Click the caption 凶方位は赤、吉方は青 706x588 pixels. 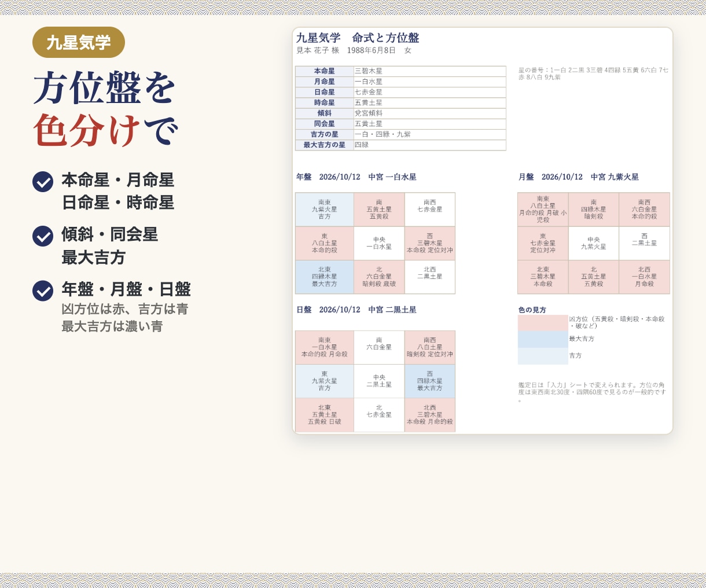[125, 309]
